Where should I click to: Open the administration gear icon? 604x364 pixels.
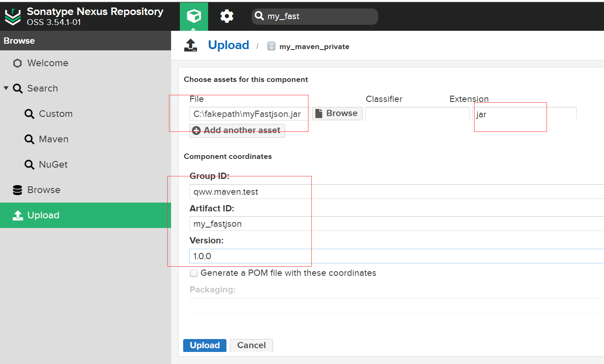227,16
